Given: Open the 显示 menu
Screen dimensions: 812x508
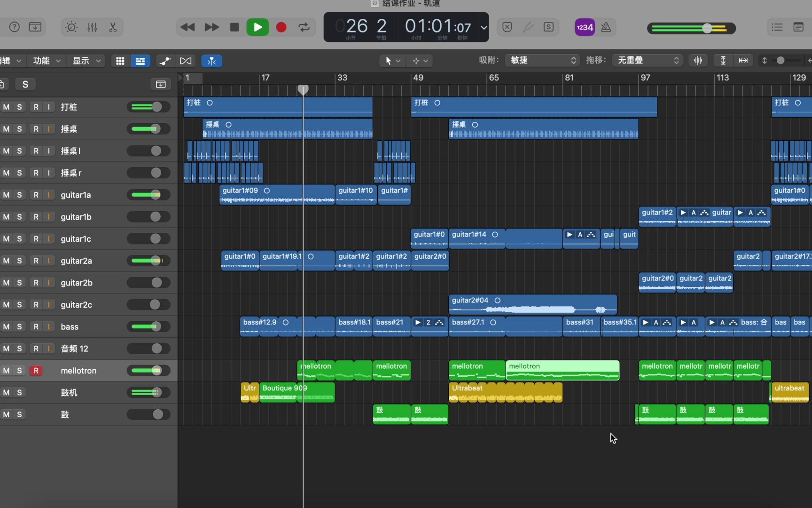Looking at the screenshot, I should (86, 61).
